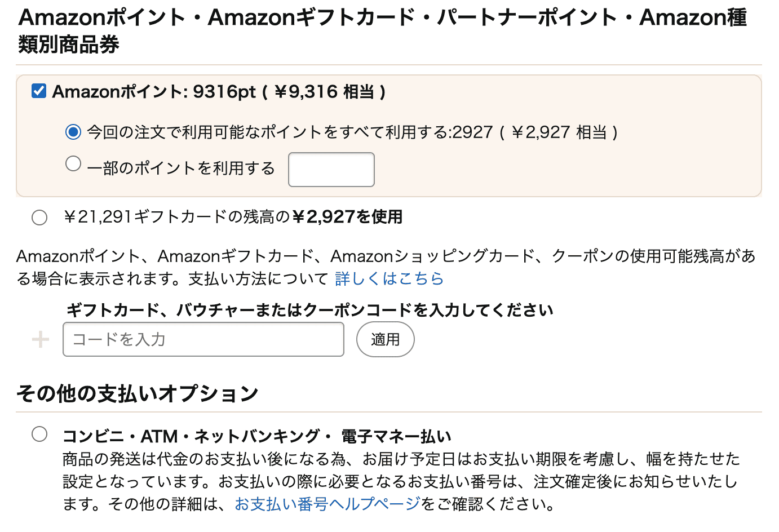
Task: Click the empty radio icon for partial points
Action: (x=73, y=163)
